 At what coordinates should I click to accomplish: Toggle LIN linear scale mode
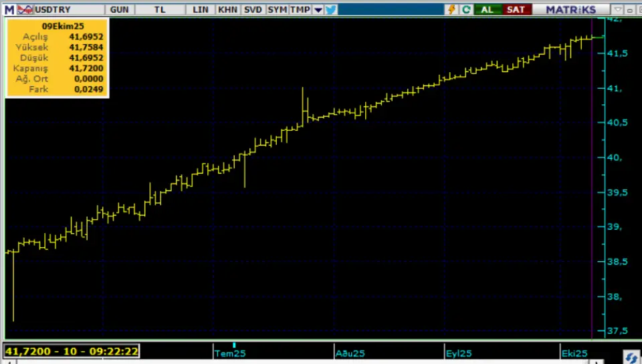201,9
